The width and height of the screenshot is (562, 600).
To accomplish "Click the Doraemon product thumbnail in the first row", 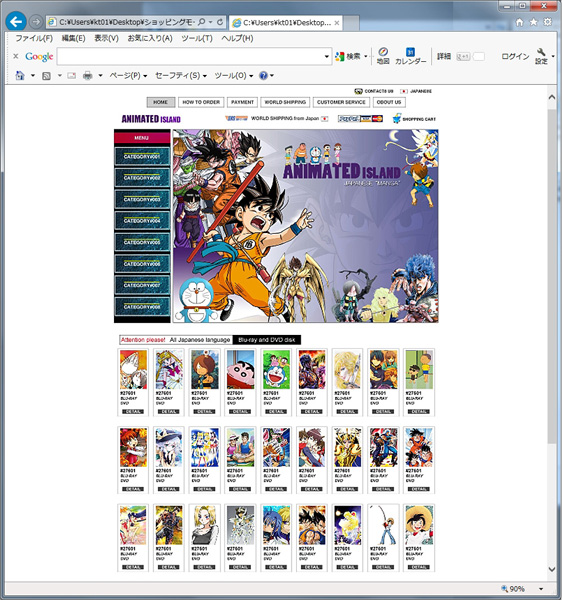I will 276,369.
